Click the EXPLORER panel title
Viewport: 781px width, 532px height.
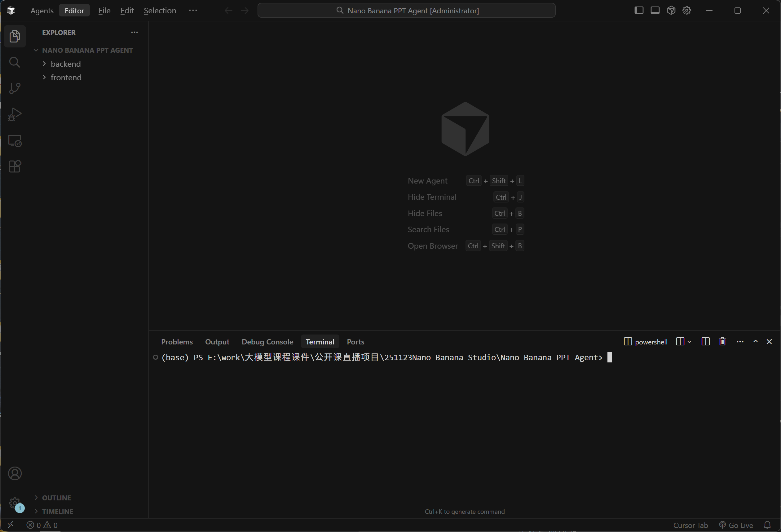(59, 33)
